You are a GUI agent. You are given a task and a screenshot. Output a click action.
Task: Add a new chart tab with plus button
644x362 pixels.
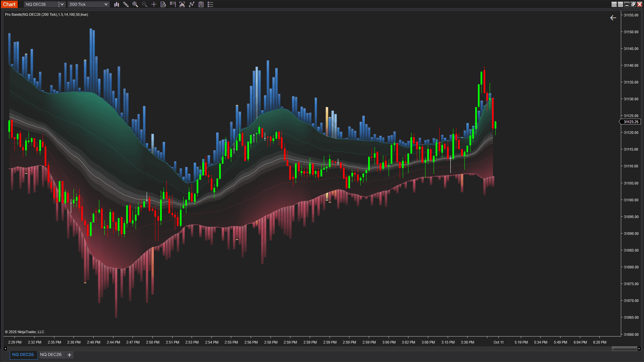(69, 355)
